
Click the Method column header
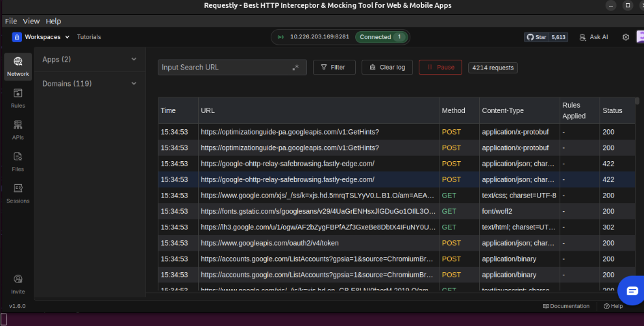click(x=459, y=110)
